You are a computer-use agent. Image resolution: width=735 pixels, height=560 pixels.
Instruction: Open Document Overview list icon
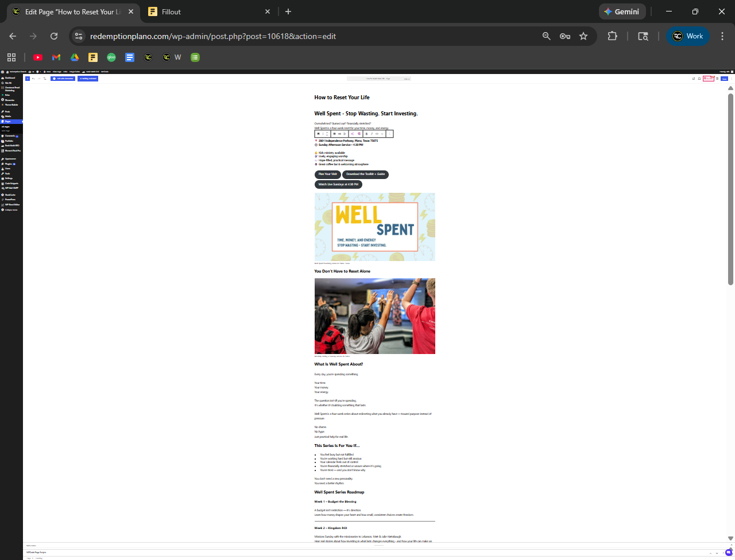coord(45,79)
